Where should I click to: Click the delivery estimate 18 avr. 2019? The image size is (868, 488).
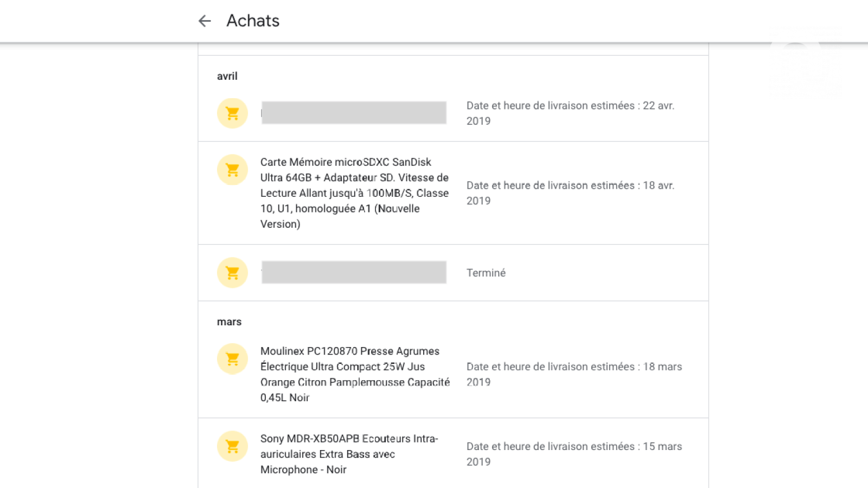point(570,193)
